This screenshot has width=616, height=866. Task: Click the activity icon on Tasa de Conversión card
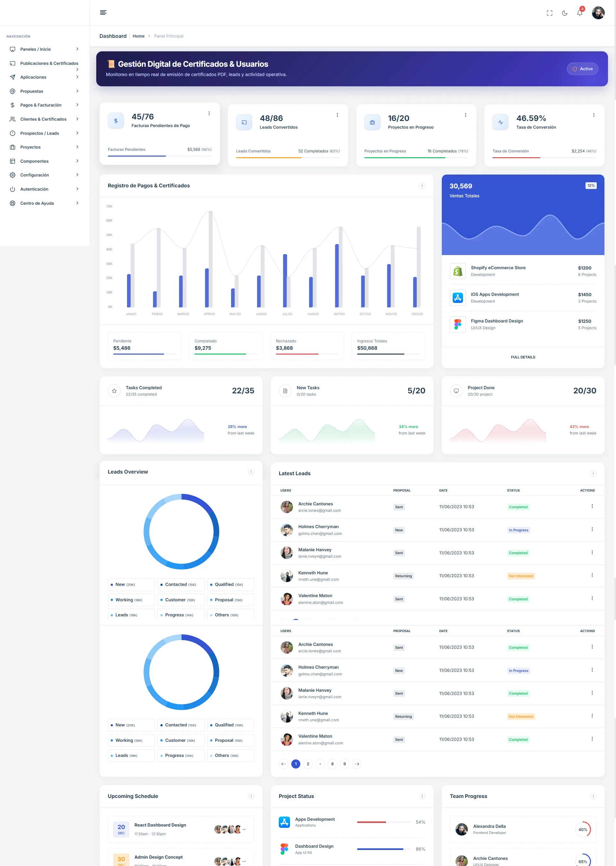click(x=500, y=122)
